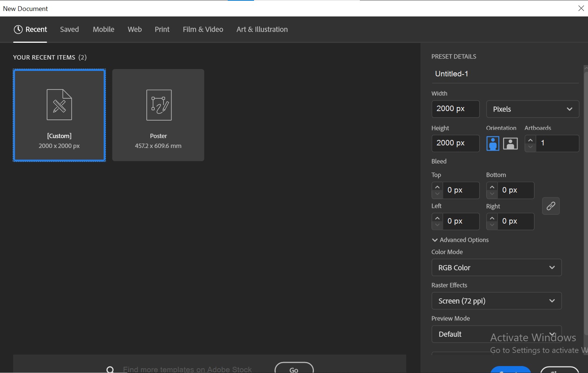588x373 pixels.
Task: Decrease the Left bleed value
Action: click(437, 225)
